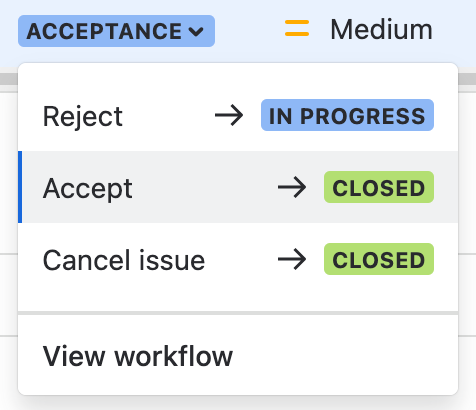
Task: Click the chevron on the ACCEPTANCE badge
Action: click(196, 32)
